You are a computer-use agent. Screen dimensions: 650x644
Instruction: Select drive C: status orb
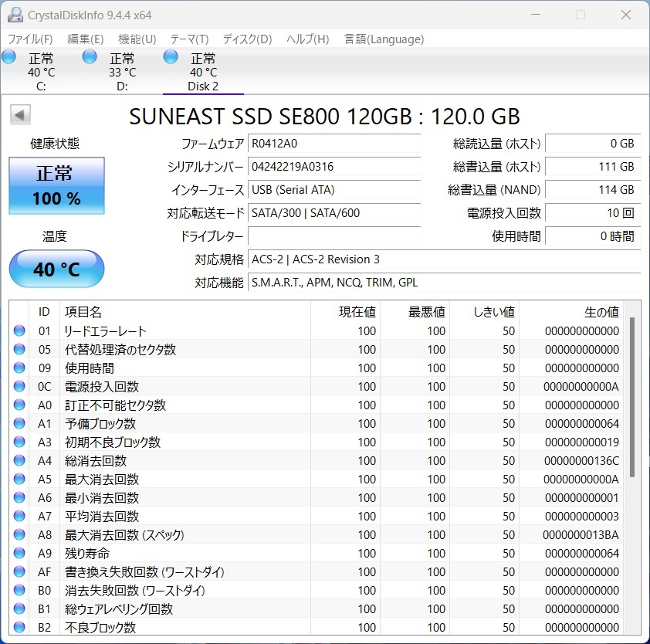tap(9, 56)
